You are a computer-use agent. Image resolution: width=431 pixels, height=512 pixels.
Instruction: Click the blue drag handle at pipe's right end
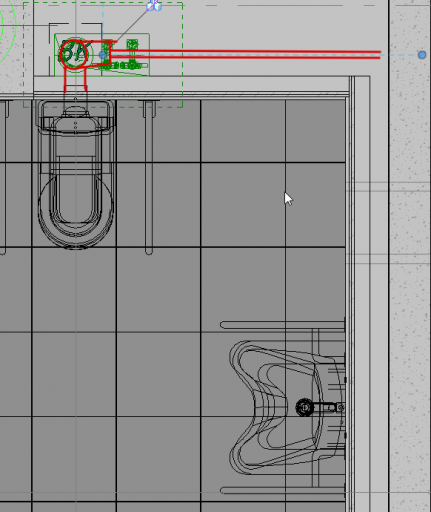(422, 55)
